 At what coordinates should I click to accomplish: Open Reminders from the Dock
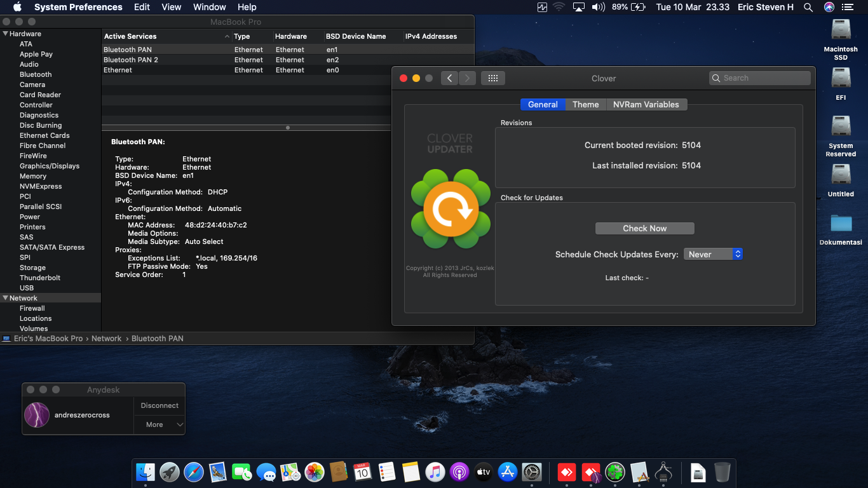click(x=386, y=472)
